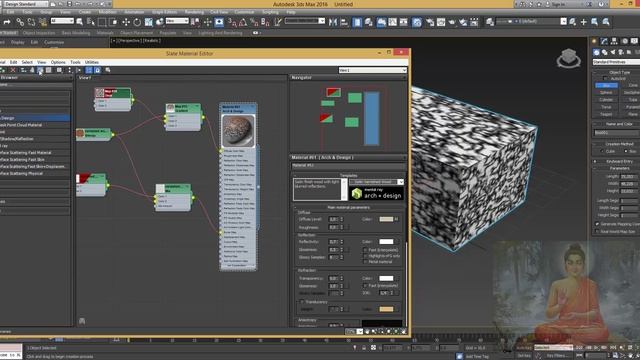Click the Align tool icon
This screenshot has height=360, width=640.
click(x=344, y=22)
